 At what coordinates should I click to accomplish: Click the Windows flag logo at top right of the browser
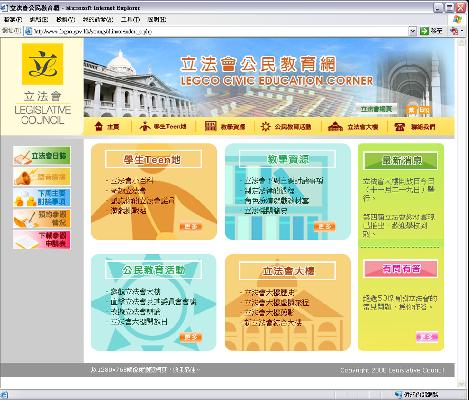click(x=458, y=19)
